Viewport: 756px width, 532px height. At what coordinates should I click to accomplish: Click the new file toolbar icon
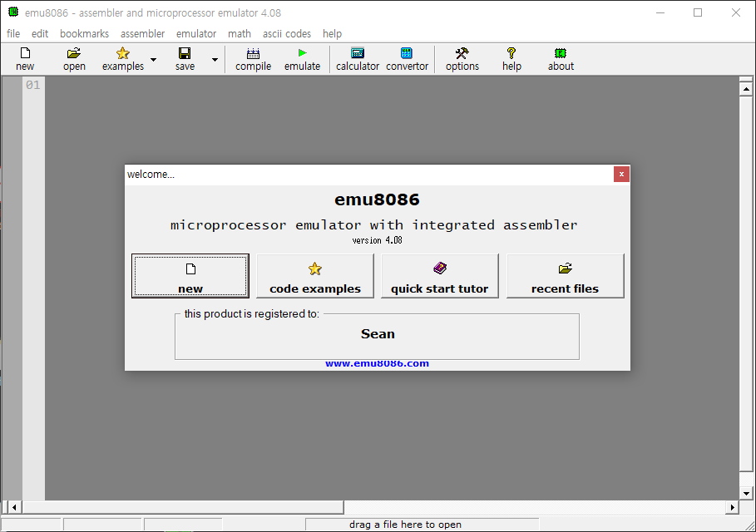point(25,53)
